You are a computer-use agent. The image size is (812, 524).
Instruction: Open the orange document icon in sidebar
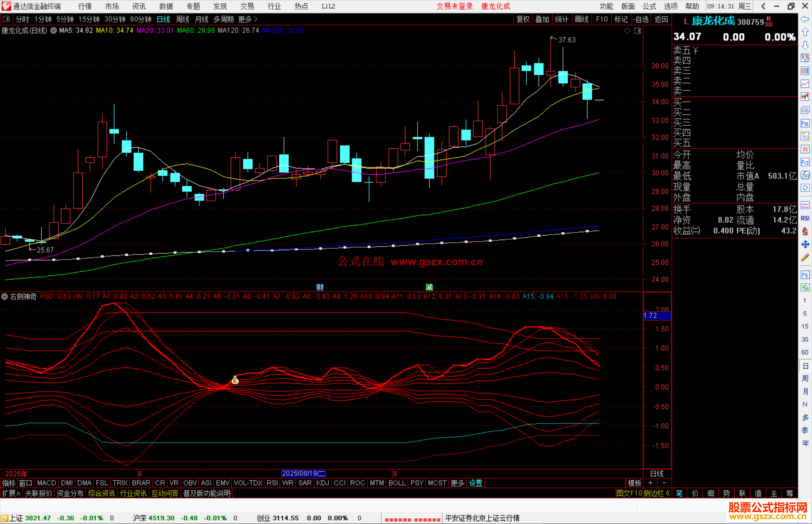(x=805, y=149)
